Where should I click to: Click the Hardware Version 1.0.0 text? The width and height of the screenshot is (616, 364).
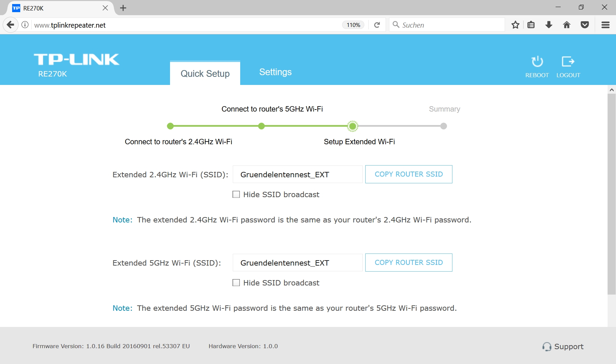pos(243,346)
